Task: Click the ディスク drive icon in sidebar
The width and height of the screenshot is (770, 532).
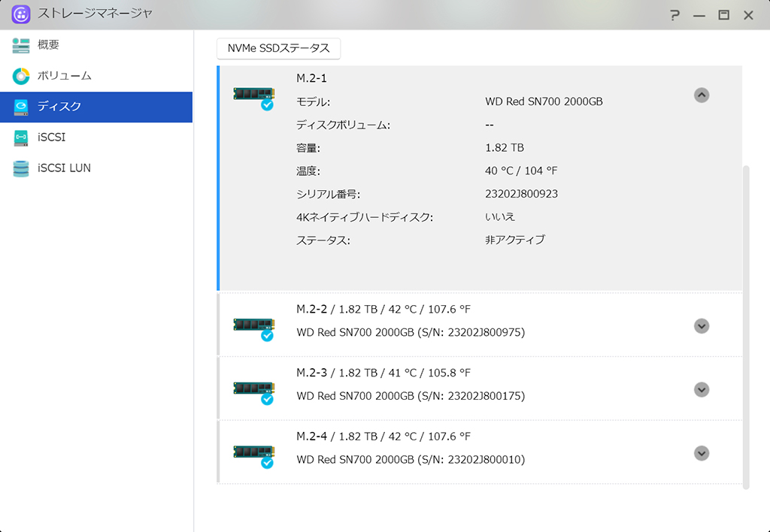Action: [20, 107]
